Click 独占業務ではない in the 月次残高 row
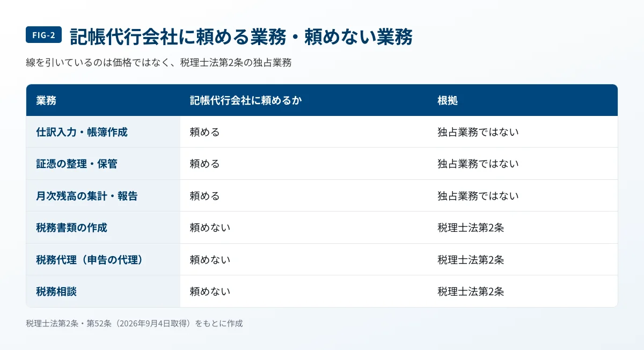Screen dimensions: 644x350 tap(478, 196)
